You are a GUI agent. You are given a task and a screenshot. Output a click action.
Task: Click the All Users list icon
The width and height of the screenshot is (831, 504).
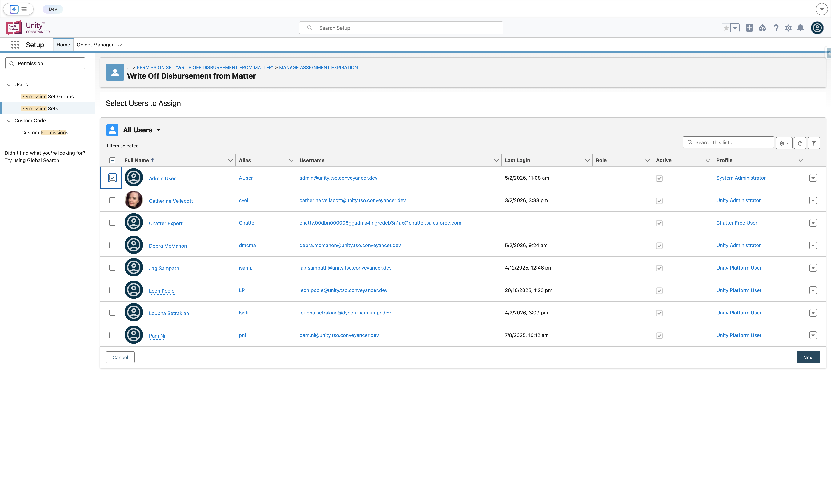click(x=112, y=130)
